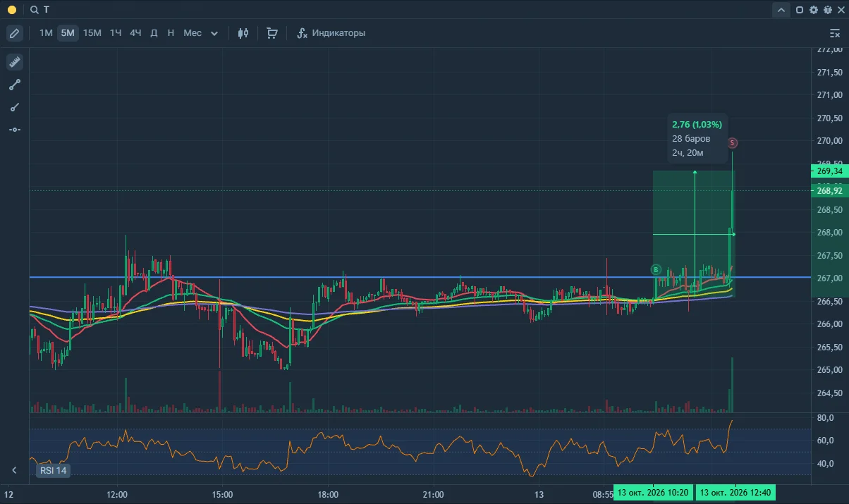Select the horizontal line tool
Viewport: 849px width, 504px height.
tap(14, 130)
